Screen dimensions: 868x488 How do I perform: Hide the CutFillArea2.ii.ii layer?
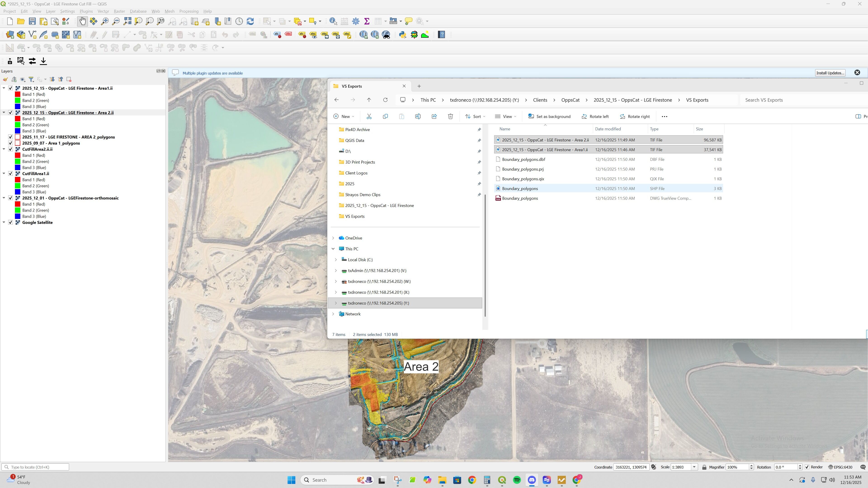[x=10, y=149]
